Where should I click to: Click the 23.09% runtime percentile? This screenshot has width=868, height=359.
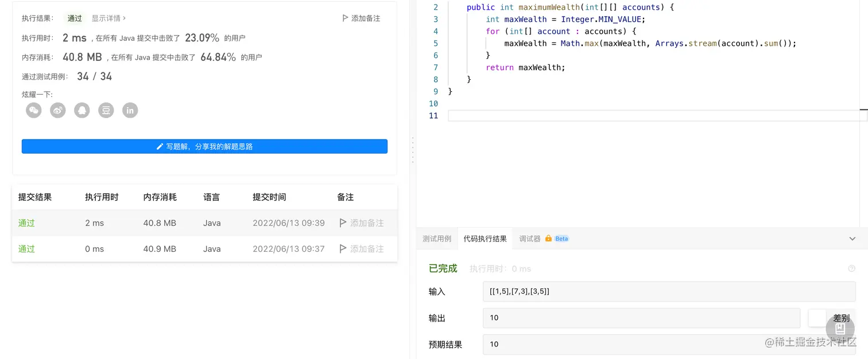coord(202,38)
